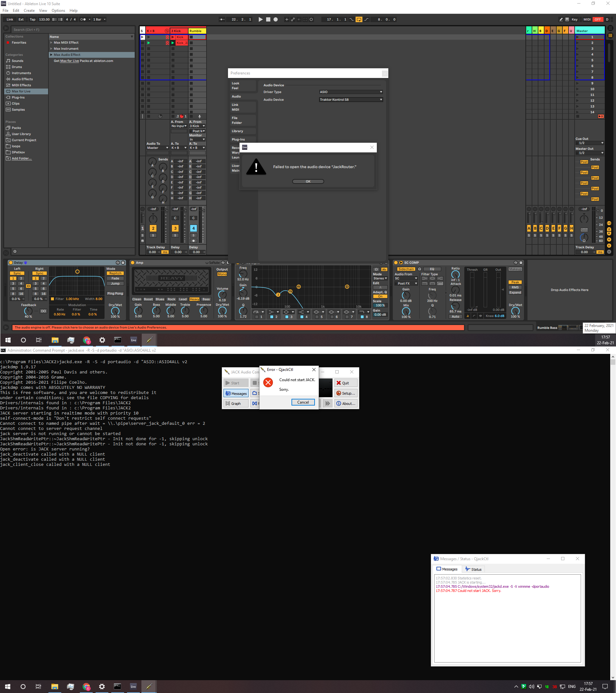Open the Options menu
616x693 pixels.
point(58,11)
